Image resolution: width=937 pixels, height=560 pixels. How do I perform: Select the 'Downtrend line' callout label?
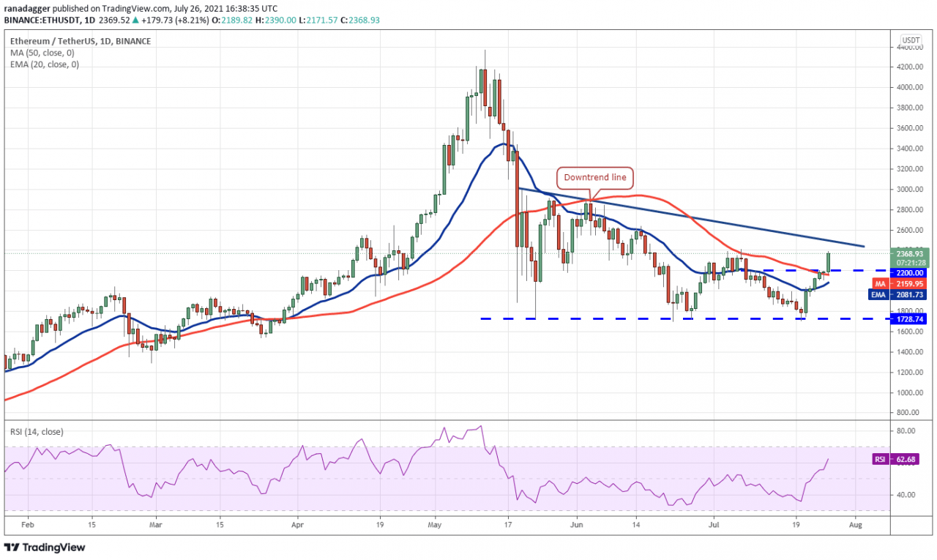click(594, 177)
